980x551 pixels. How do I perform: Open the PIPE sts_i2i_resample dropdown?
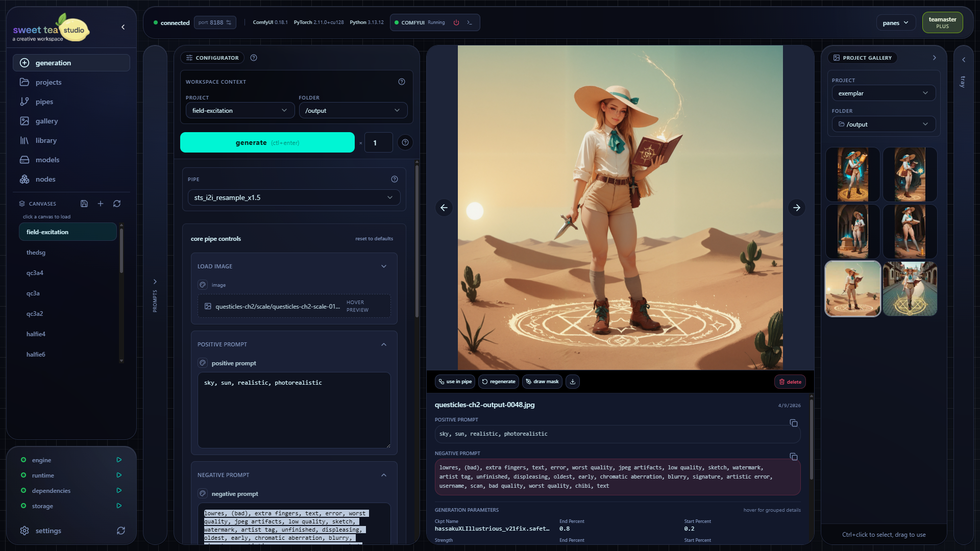pos(293,197)
